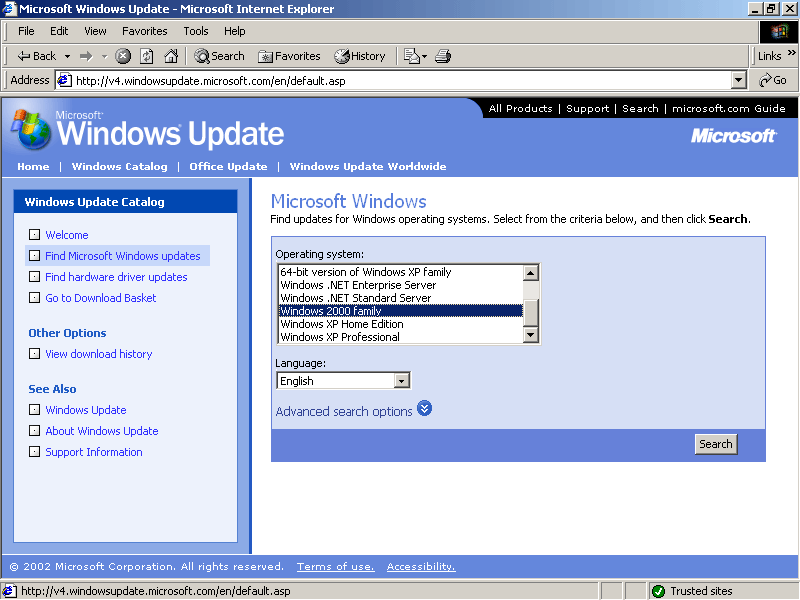Open the Language dropdown
This screenshot has width=800, height=600.
point(401,381)
